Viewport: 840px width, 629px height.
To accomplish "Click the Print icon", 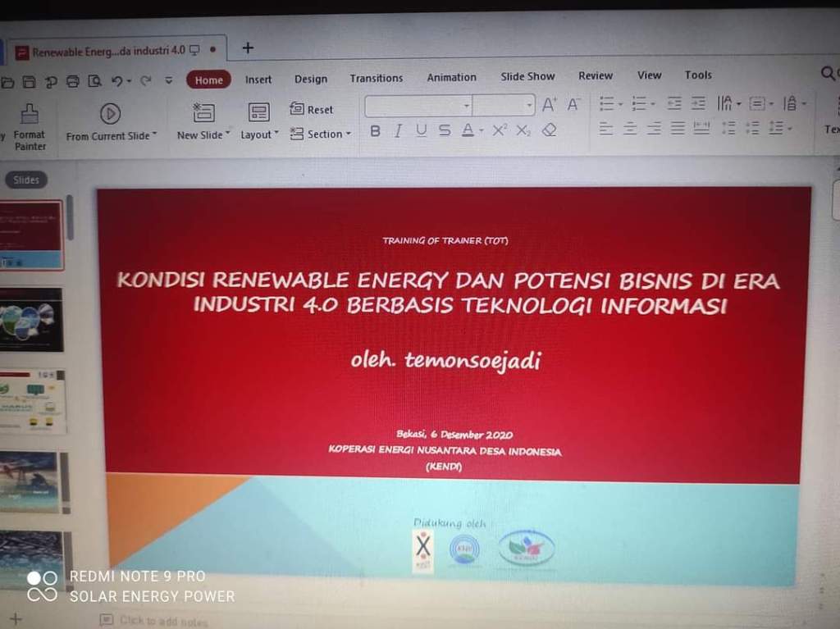I will tap(73, 80).
